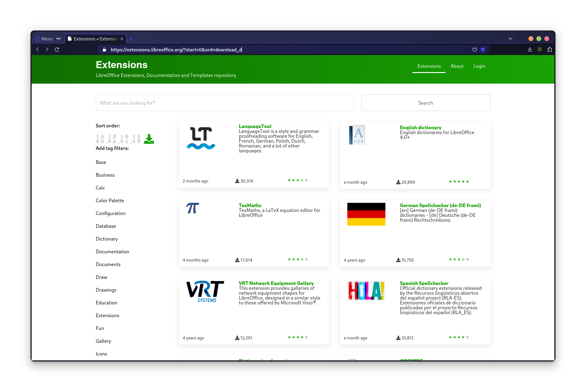Click the Search button
586x392 pixels.
425,103
